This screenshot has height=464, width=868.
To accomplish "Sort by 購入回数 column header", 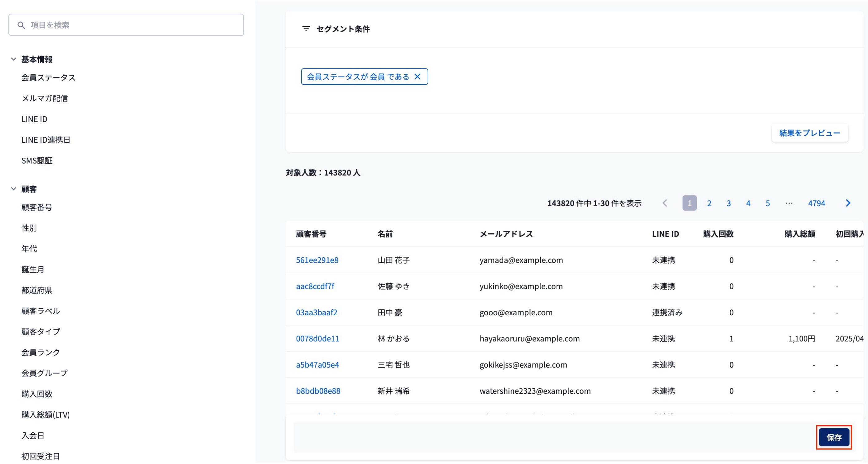I will [718, 234].
